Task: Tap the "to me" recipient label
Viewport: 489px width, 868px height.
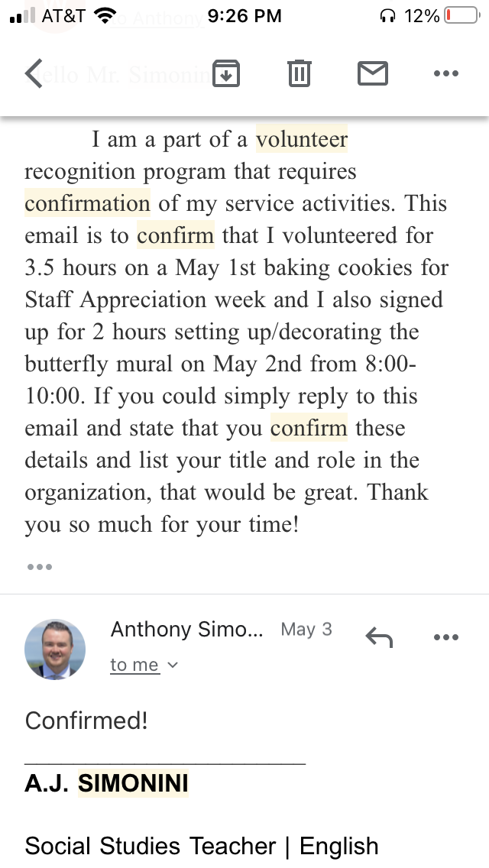Action: point(134,665)
